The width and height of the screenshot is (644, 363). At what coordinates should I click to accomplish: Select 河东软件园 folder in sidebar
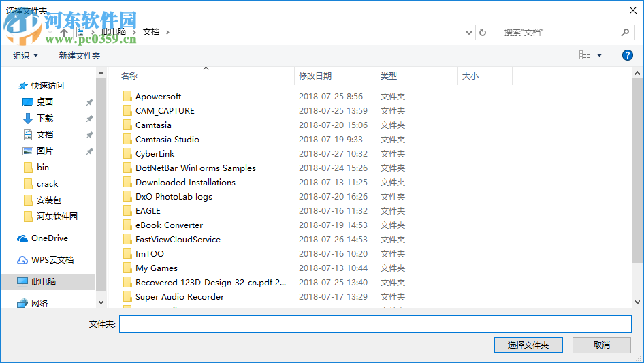57,217
